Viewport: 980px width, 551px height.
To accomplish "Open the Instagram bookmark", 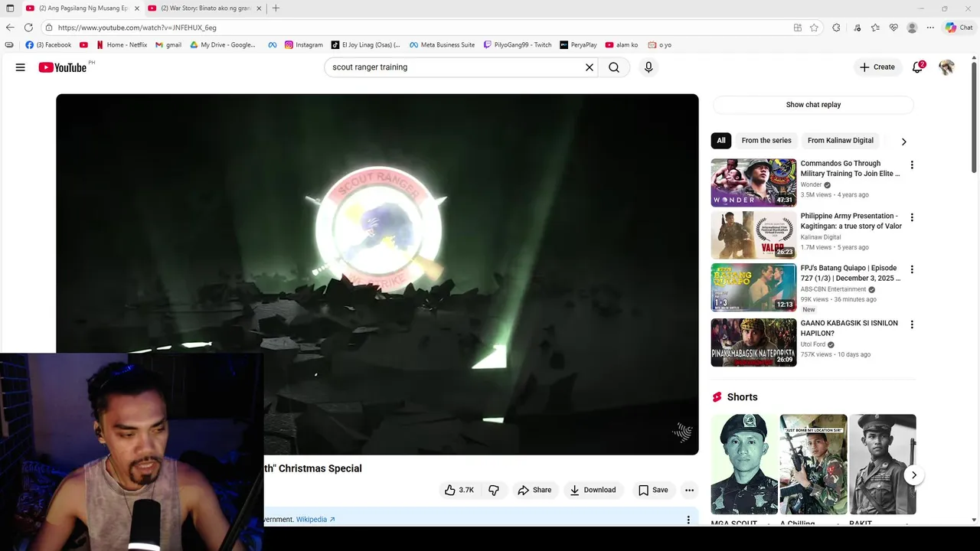I will [304, 45].
